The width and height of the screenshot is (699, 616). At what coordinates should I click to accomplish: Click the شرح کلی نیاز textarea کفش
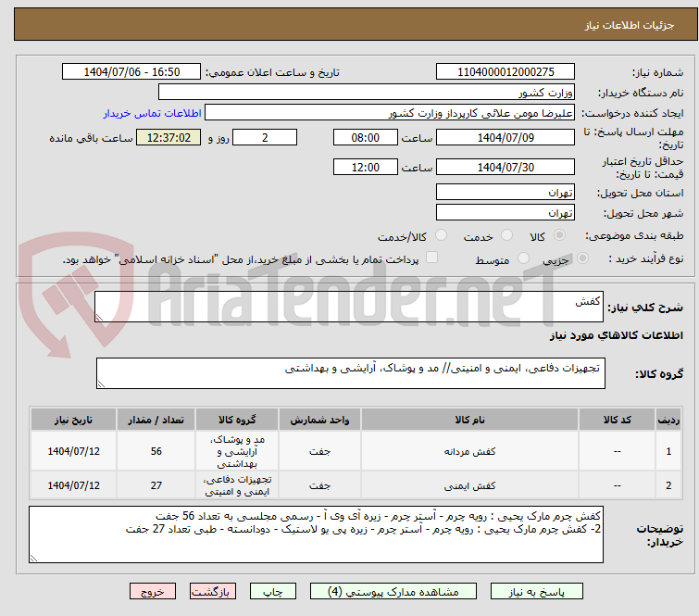pyautogui.click(x=349, y=307)
